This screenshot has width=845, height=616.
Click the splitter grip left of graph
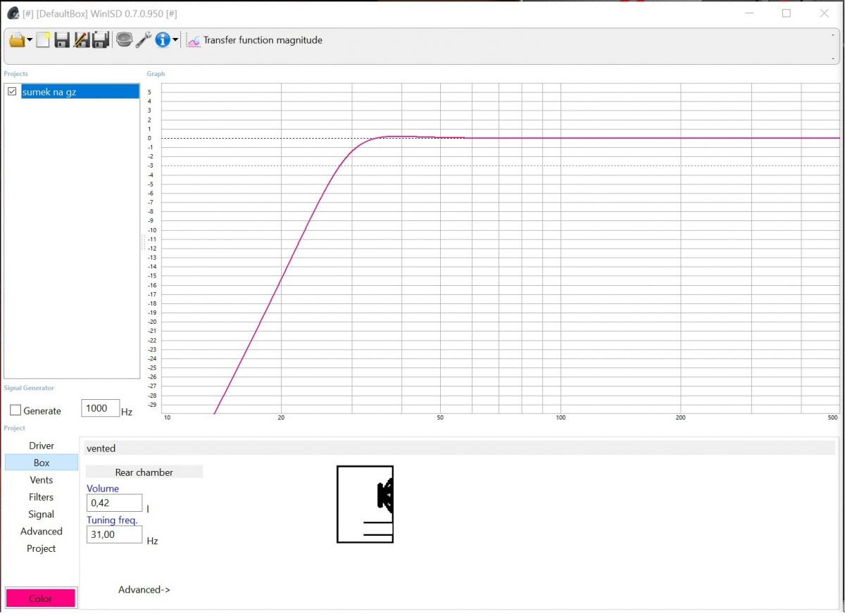tap(144, 243)
